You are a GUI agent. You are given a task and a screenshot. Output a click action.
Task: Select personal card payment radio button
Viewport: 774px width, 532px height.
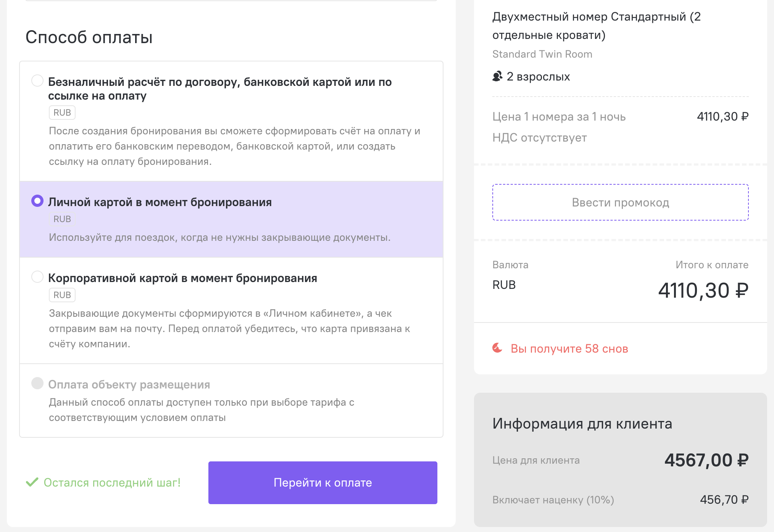pyautogui.click(x=37, y=201)
